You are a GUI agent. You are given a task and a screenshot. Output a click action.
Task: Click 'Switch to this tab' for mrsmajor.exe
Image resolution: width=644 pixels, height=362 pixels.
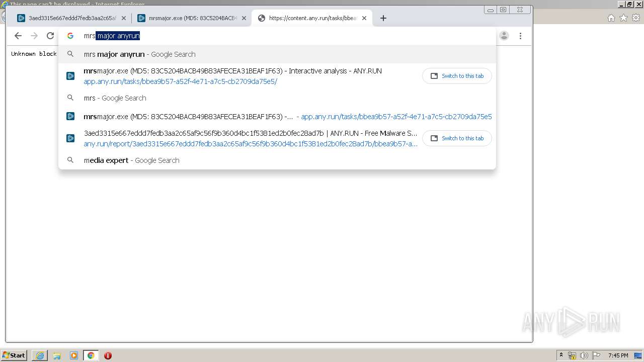(457, 76)
